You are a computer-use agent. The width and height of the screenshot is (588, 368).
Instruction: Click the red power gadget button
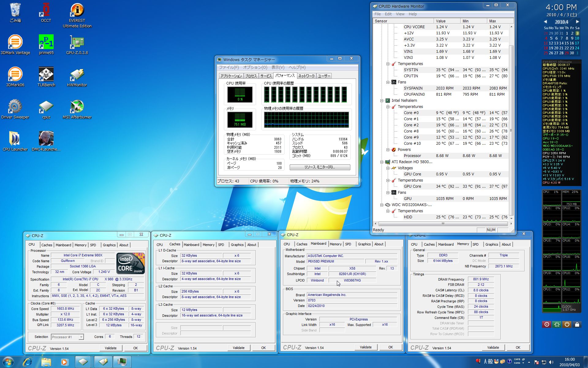[547, 324]
